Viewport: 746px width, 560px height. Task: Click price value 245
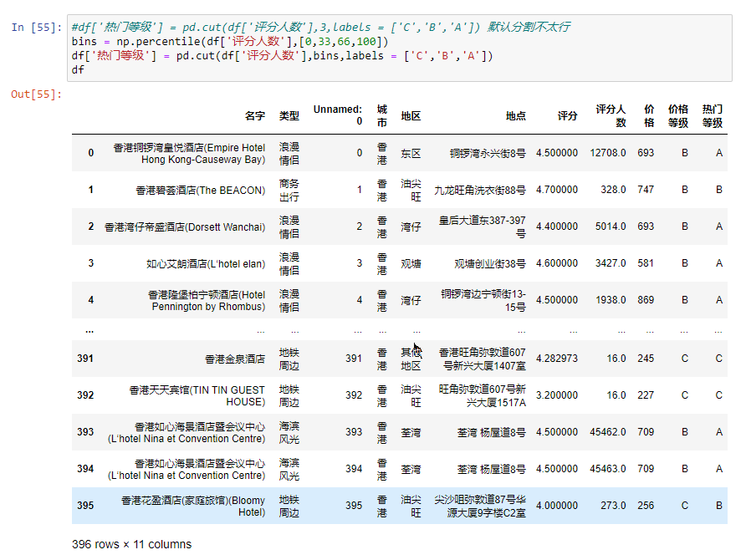click(646, 359)
